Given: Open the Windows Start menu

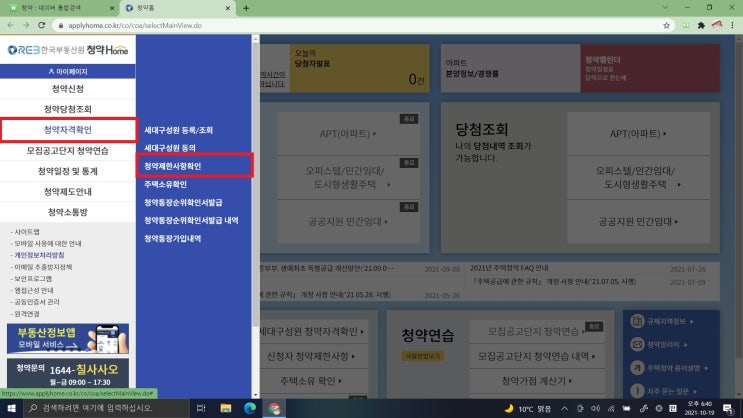Looking at the screenshot, I should (11, 408).
